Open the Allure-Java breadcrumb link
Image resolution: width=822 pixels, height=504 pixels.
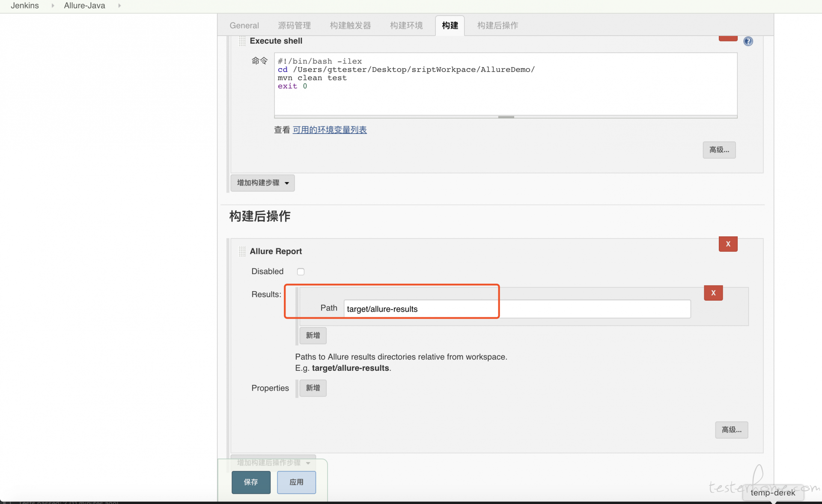(x=84, y=6)
